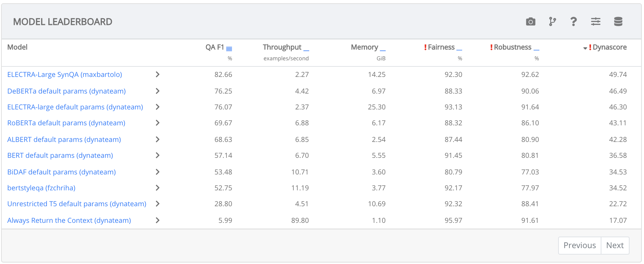Open the sliders settings icon
The width and height of the screenshot is (644, 264).
tap(596, 22)
